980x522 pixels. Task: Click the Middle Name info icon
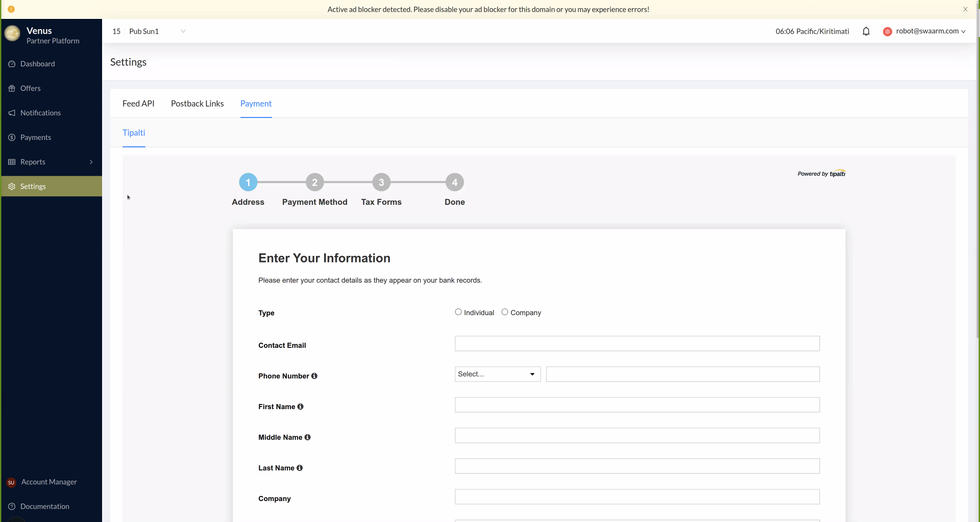pyautogui.click(x=307, y=437)
